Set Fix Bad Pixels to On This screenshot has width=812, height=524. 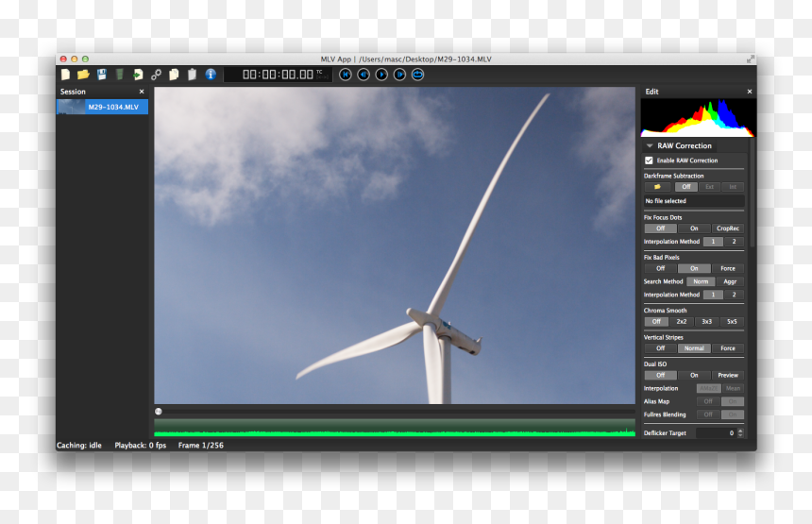coord(694,269)
